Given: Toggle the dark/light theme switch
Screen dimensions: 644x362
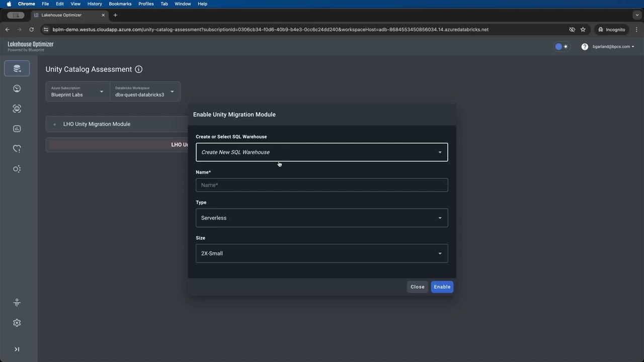Looking at the screenshot, I should 561,47.
